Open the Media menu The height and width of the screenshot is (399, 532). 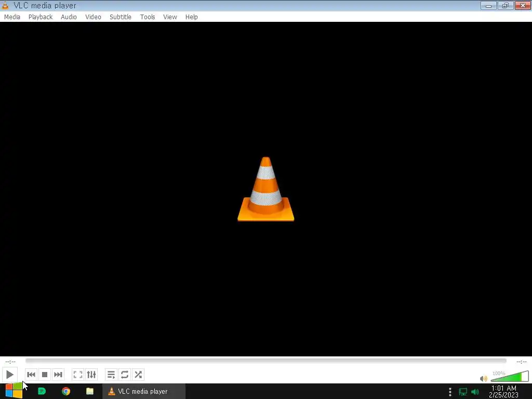point(12,17)
